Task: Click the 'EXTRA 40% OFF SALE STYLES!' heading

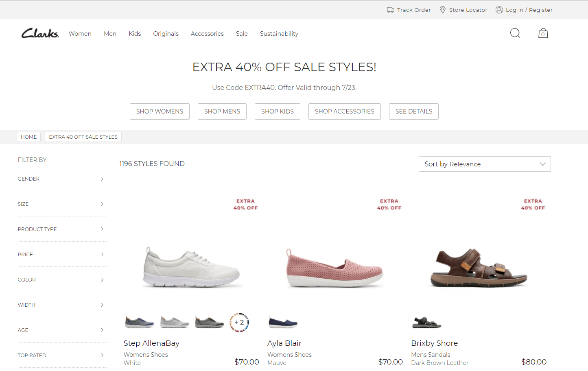Action: [x=284, y=67]
